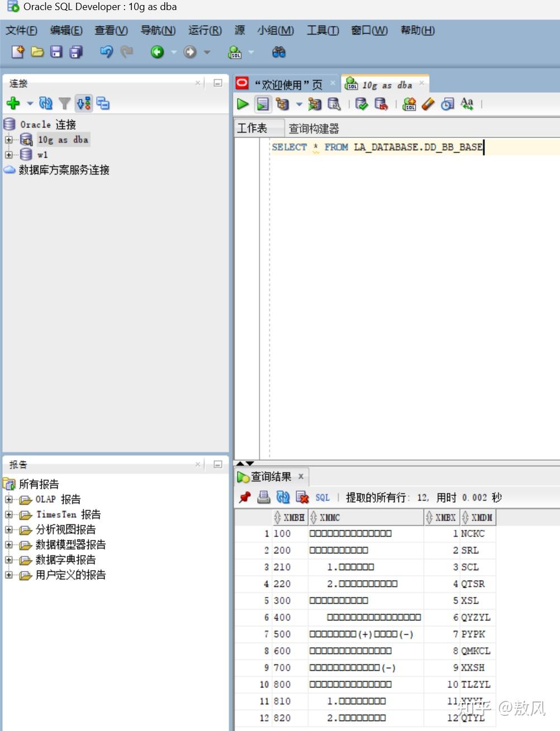Click the Unshared SQL Worksheet icon

[x=409, y=104]
